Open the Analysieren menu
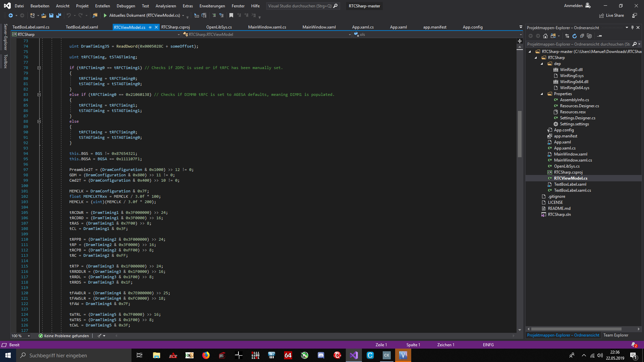Image resolution: width=644 pixels, height=362 pixels. tap(166, 6)
